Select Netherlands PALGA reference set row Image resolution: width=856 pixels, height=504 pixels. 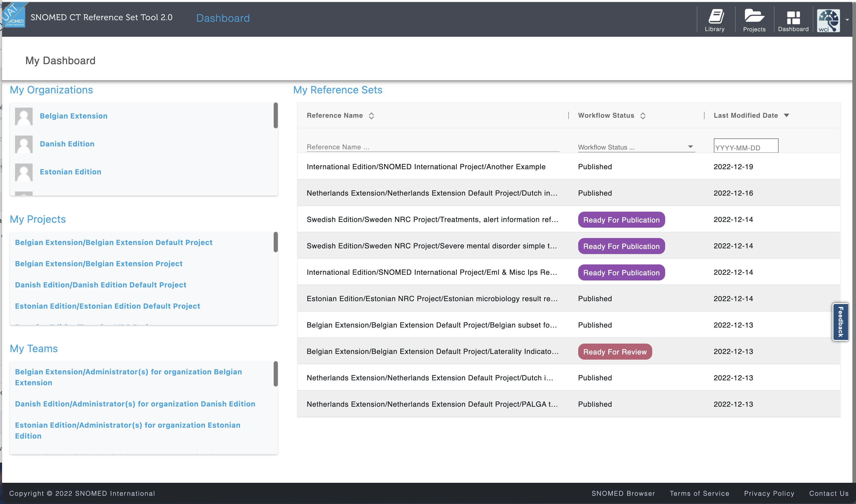coord(569,404)
